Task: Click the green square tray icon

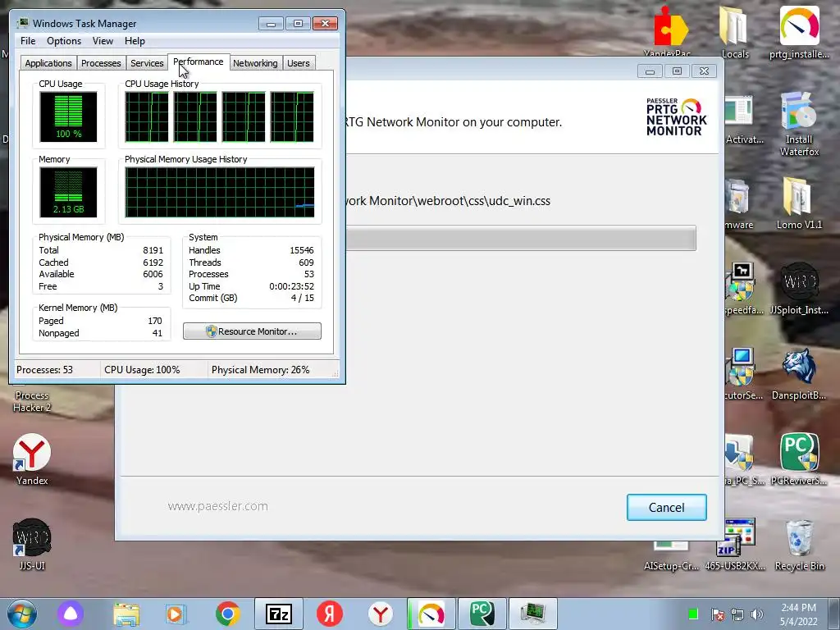Action: click(692, 614)
